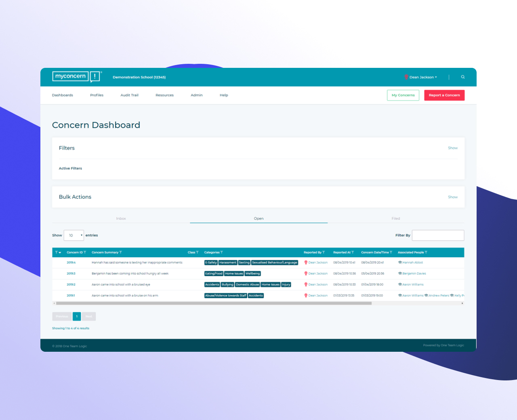
Task: Click filter icon beside Associated People column
Action: click(426, 252)
